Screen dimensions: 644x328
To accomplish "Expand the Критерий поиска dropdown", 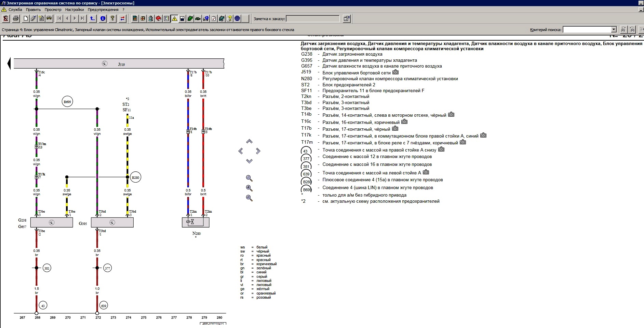I will coord(614,30).
